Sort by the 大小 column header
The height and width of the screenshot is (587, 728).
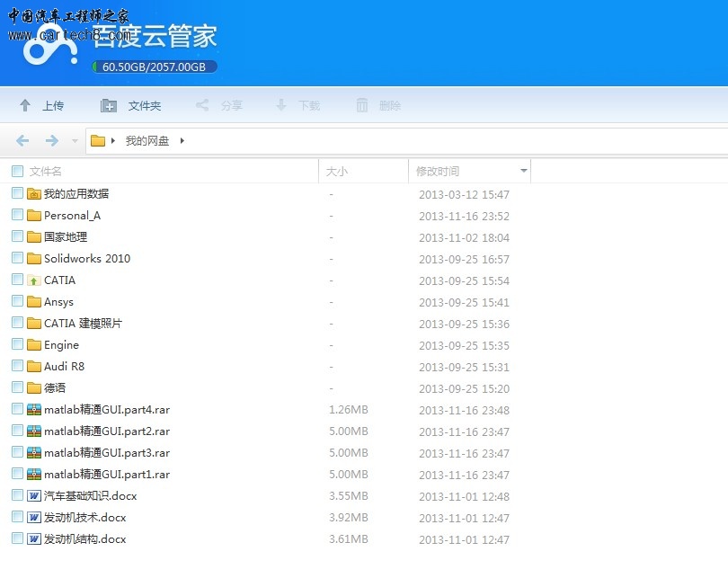point(337,172)
